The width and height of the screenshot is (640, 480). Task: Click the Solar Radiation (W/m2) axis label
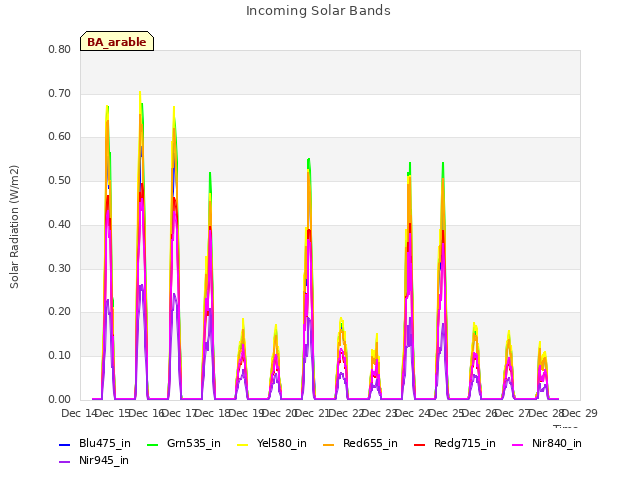click(14, 227)
